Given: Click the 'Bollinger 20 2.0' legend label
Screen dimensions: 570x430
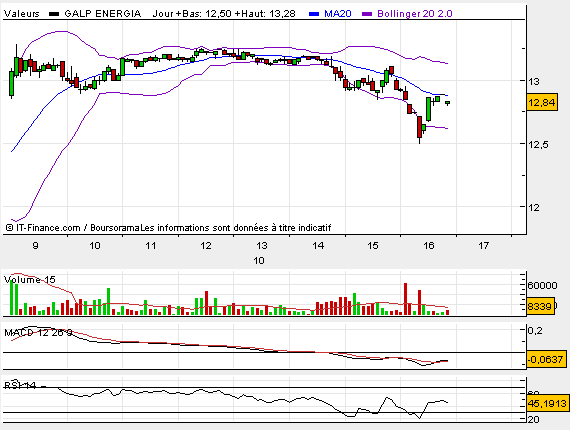Looking at the screenshot, I should point(415,14).
